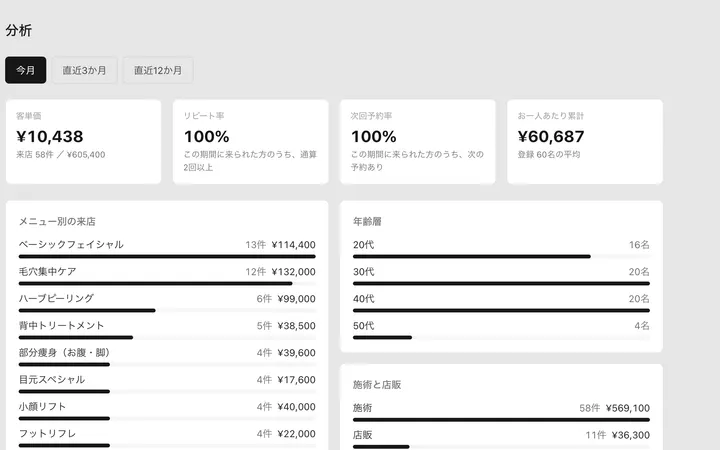Click the 4名 count

[x=642, y=326]
